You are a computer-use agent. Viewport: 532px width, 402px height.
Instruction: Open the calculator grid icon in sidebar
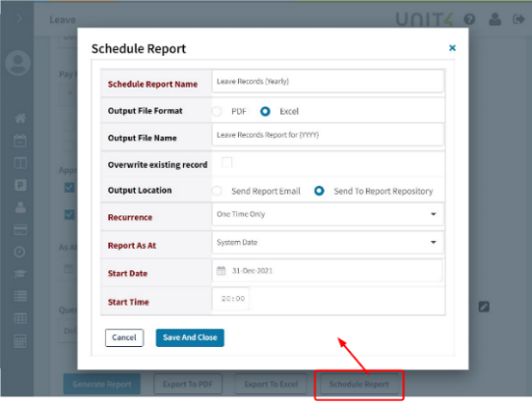coord(20,341)
